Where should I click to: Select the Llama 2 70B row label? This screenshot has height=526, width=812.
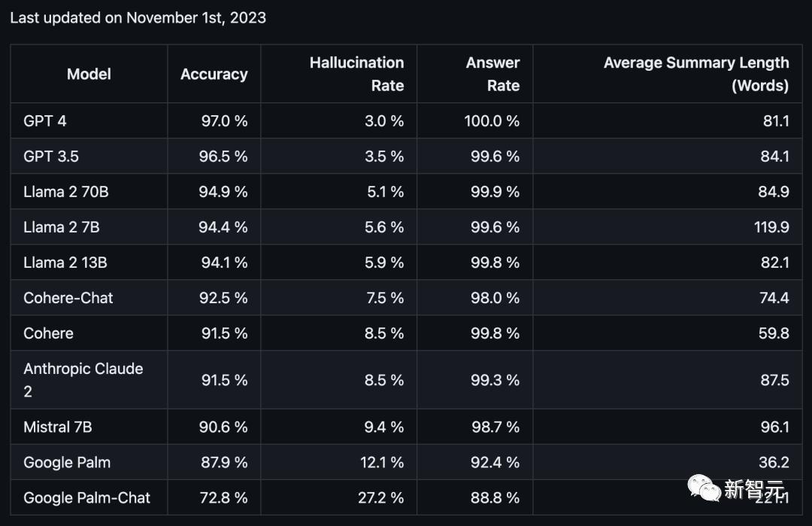pyautogui.click(x=65, y=192)
